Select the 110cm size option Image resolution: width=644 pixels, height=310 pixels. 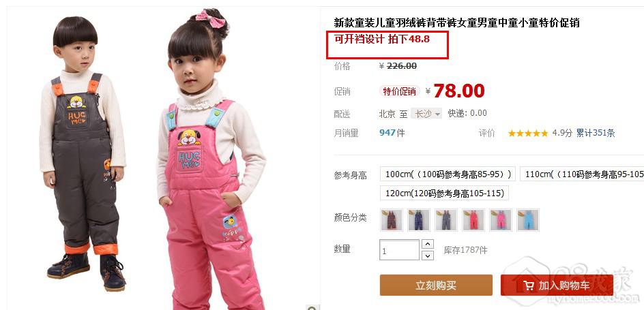click(x=582, y=174)
